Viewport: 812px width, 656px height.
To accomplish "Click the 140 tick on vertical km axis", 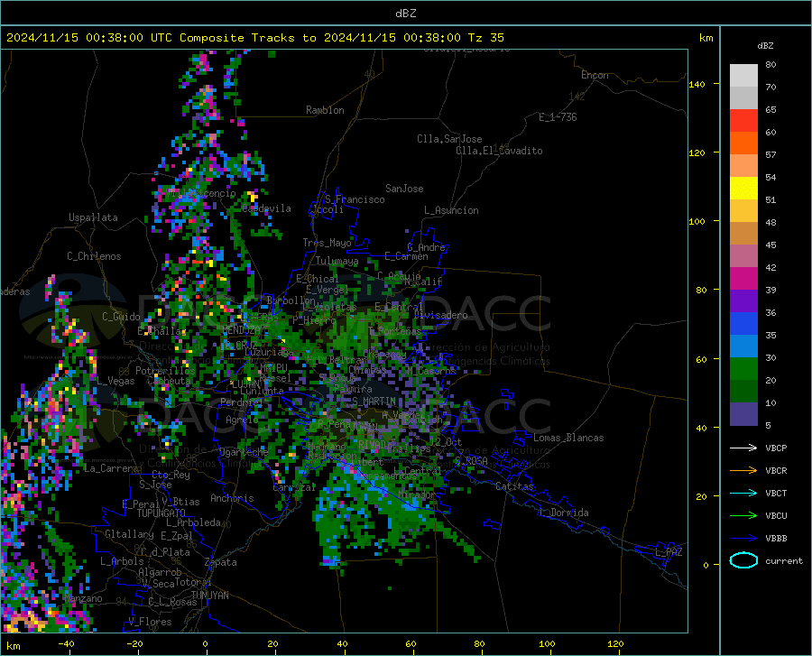I will pyautogui.click(x=697, y=84).
